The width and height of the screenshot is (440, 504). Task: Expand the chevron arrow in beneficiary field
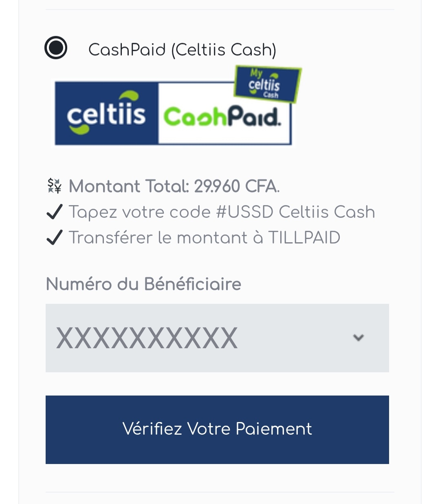[359, 338]
